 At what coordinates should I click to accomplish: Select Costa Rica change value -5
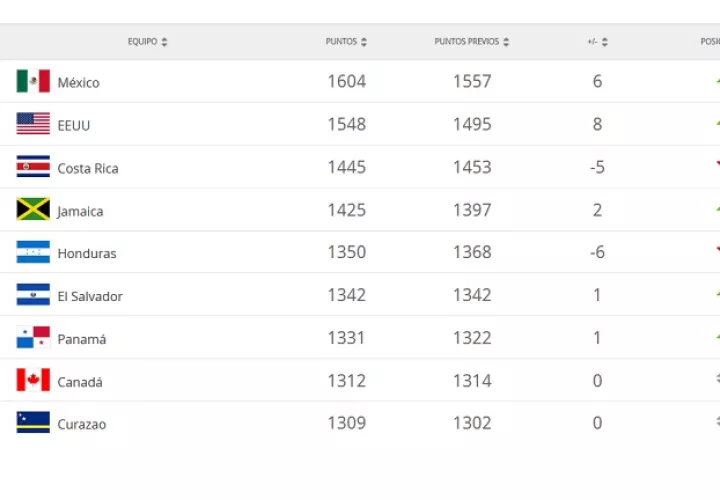[597, 167]
